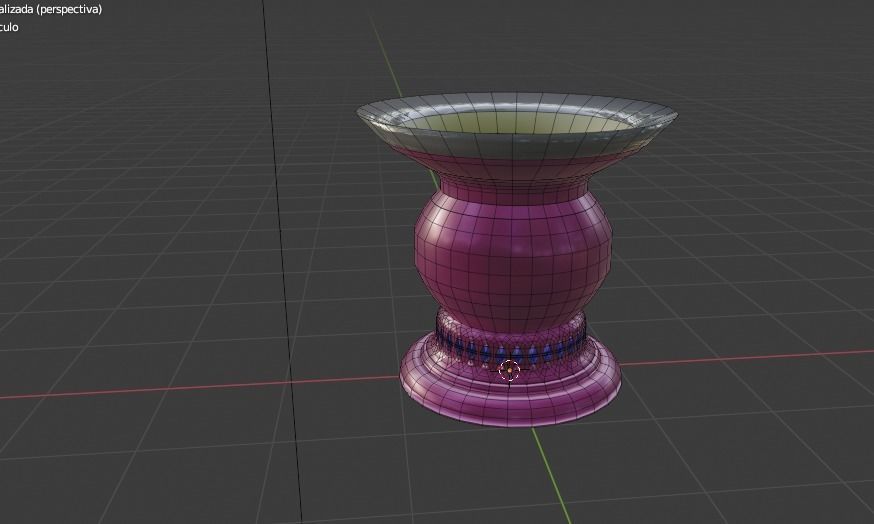Screen dimensions: 874x524
Task: Click the perspective view label text
Action: (51, 9)
